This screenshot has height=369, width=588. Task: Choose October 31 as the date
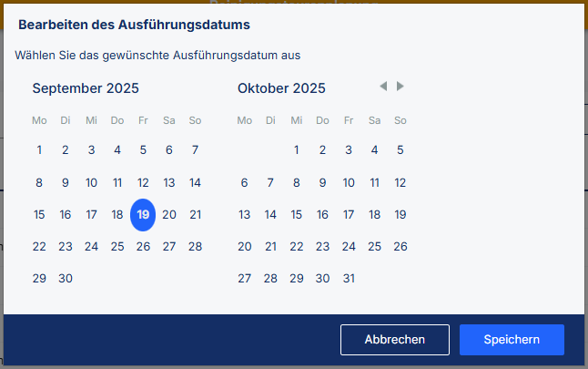349,278
